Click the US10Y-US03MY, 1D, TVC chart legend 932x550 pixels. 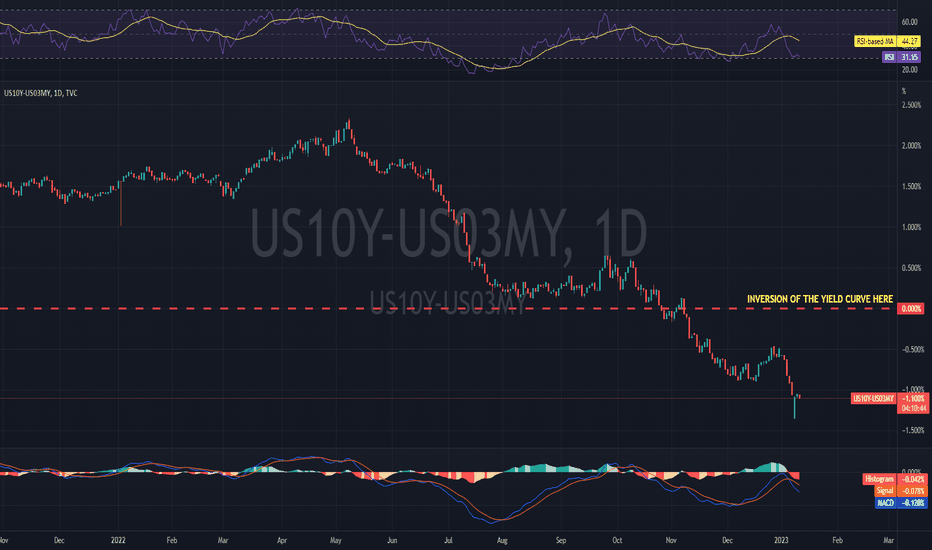point(40,93)
